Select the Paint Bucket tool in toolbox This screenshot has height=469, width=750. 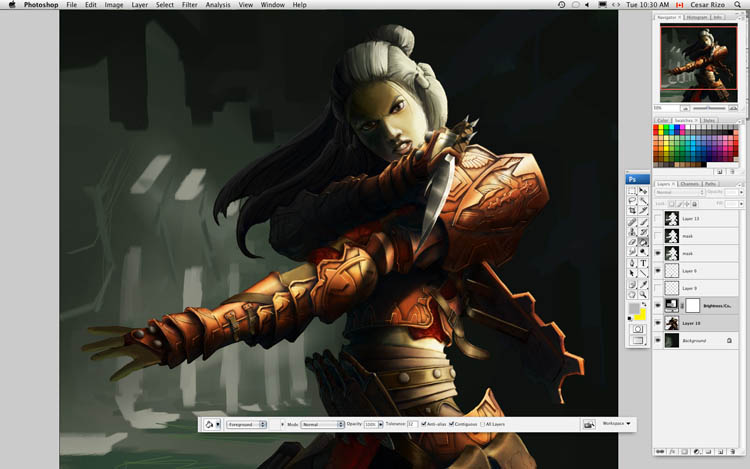point(643,242)
